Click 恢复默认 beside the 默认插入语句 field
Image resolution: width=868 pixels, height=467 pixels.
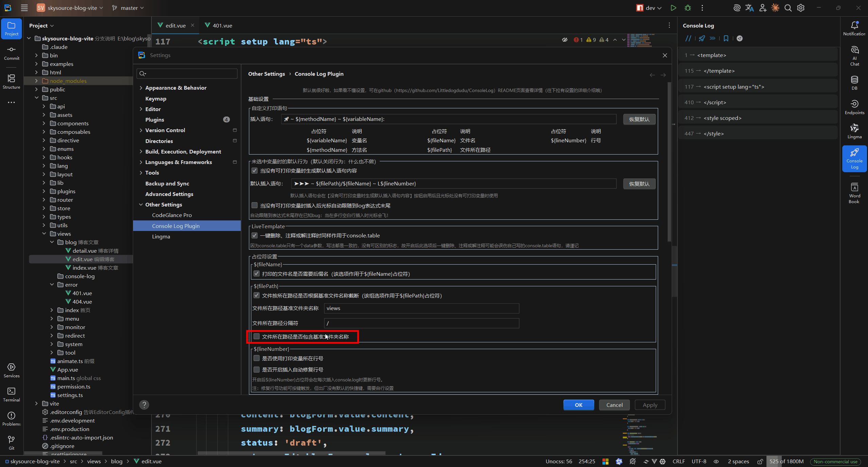(639, 184)
